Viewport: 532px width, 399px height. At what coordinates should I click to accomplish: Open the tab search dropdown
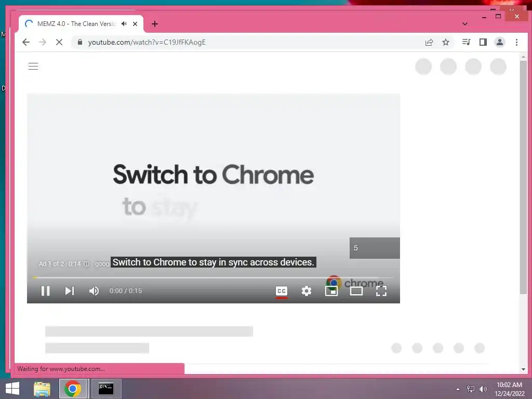point(465,24)
